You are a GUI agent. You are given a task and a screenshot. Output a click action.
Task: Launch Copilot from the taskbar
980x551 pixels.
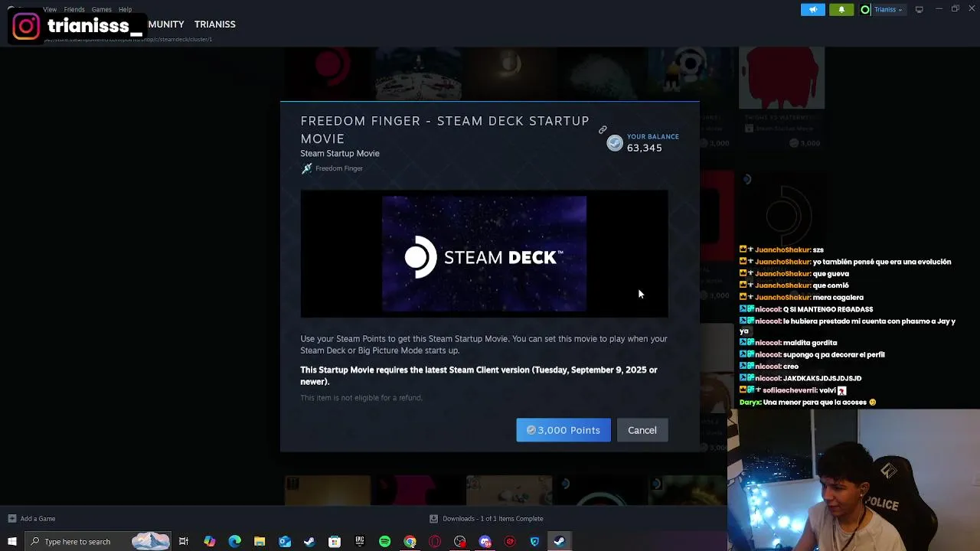click(209, 542)
